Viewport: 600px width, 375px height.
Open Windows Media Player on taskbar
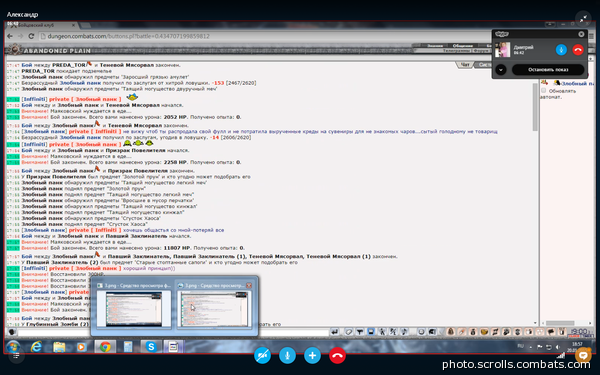[81, 347]
